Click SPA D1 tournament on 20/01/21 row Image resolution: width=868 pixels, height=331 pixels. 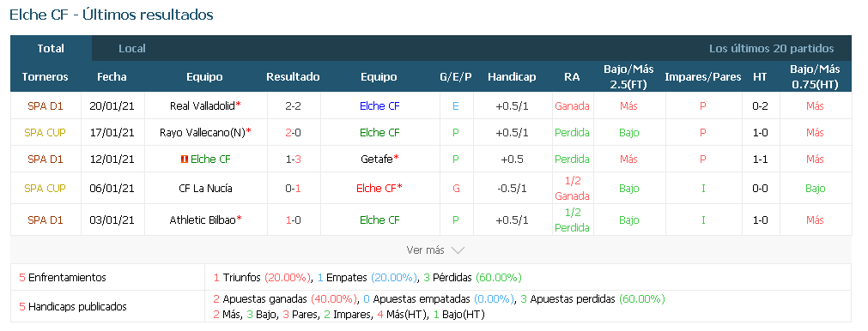(x=45, y=105)
